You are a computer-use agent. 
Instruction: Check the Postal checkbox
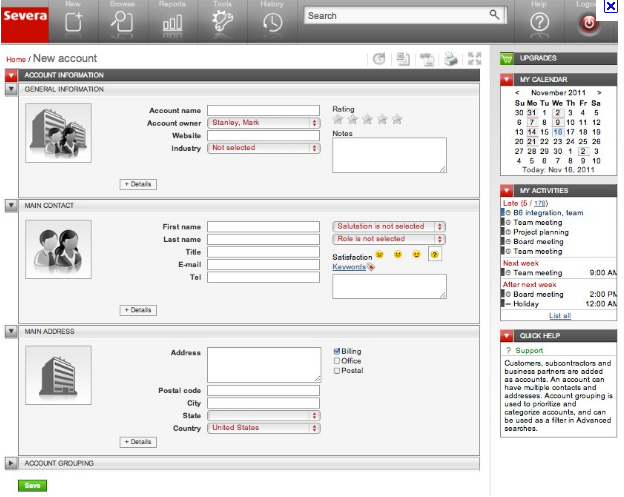(x=337, y=370)
